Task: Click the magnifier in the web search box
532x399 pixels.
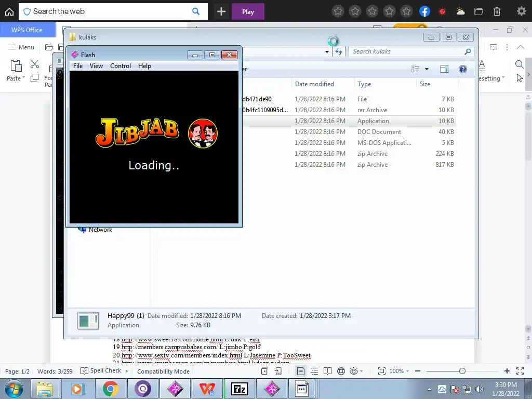Action: tap(196, 11)
